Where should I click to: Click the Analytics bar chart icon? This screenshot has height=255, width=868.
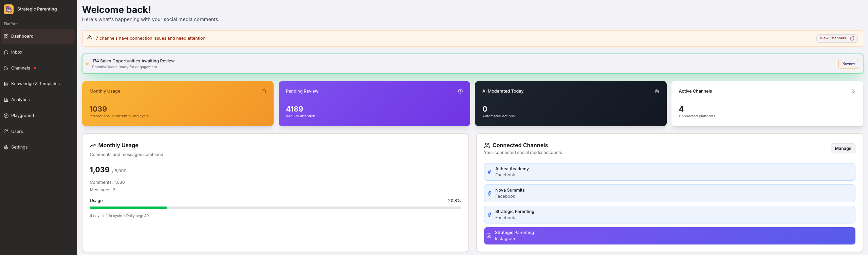[x=6, y=100]
